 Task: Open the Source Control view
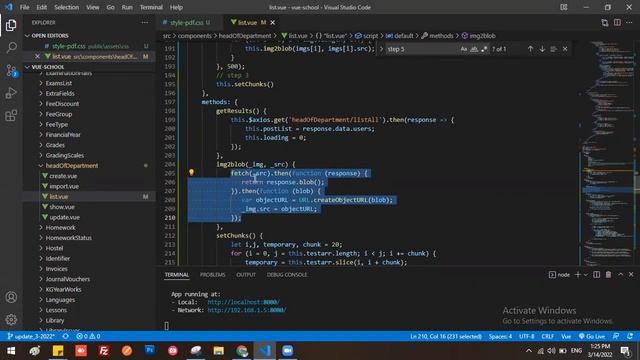click(x=11, y=71)
